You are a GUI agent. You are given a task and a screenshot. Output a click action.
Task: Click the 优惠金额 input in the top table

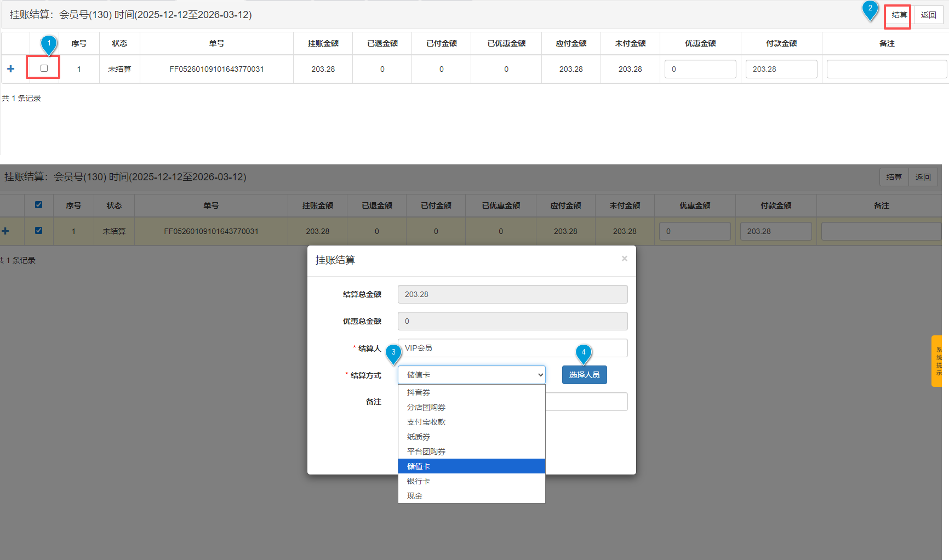point(700,69)
